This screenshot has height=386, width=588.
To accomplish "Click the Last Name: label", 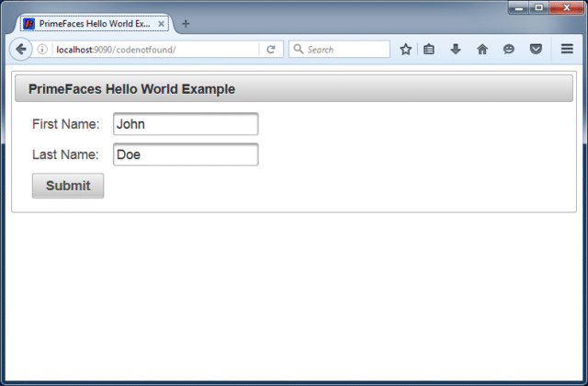I will 65,154.
